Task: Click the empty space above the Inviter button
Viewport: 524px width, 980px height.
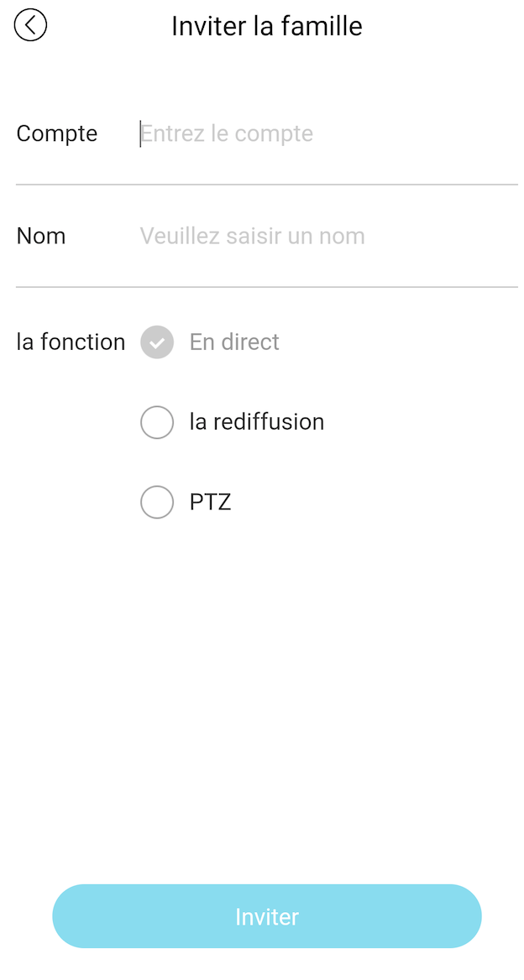Action: (267, 713)
